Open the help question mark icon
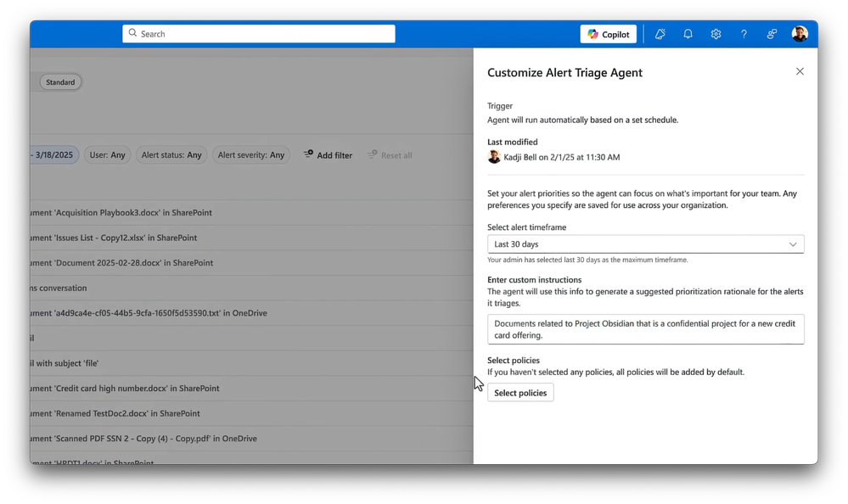The height and width of the screenshot is (504, 848). click(x=744, y=34)
